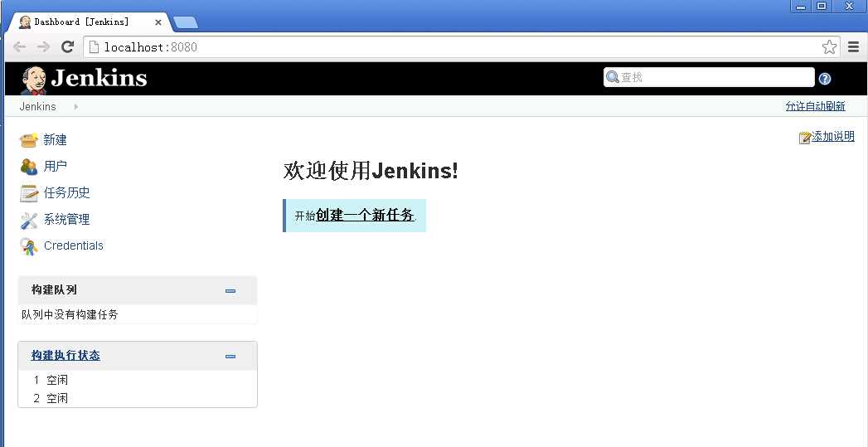Click the Jenkins favicon on tab

[25, 22]
